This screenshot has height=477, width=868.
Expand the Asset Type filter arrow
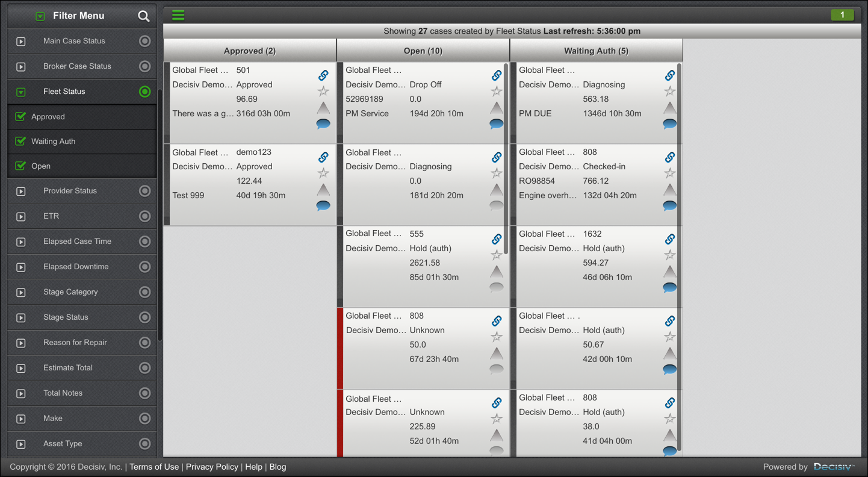[x=21, y=444]
